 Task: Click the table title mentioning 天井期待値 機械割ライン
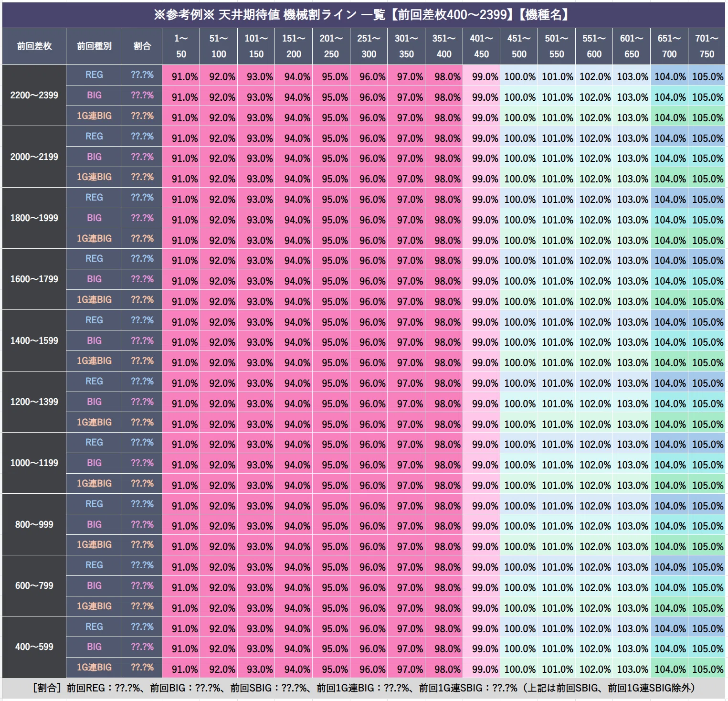click(363, 15)
